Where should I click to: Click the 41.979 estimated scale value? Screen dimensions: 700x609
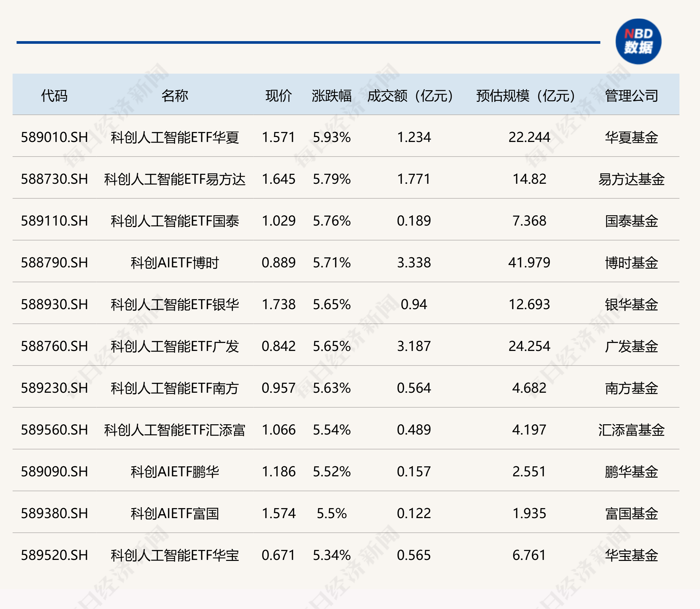coord(529,263)
